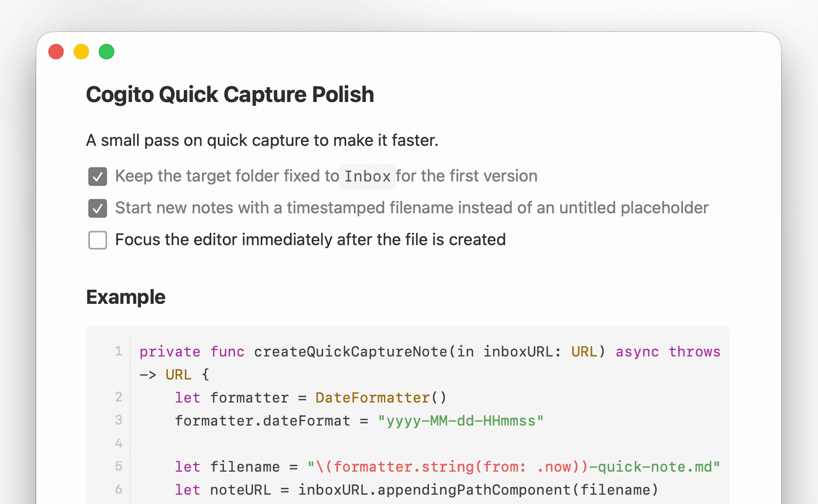Click the red close window button
The image size is (818, 504).
[56, 52]
